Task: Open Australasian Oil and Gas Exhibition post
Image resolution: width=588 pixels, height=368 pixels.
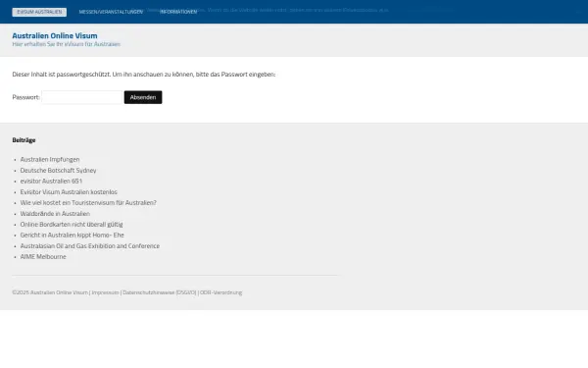Action: pyautogui.click(x=90, y=246)
